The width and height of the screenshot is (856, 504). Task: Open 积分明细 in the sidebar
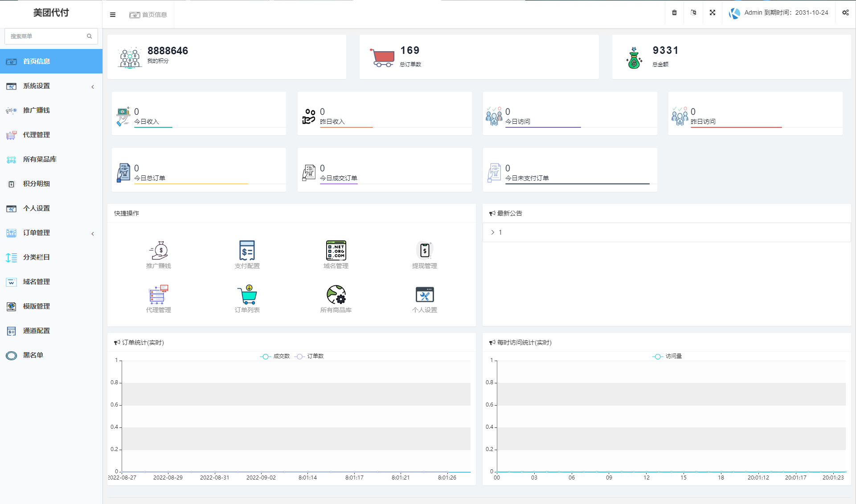pos(37,184)
